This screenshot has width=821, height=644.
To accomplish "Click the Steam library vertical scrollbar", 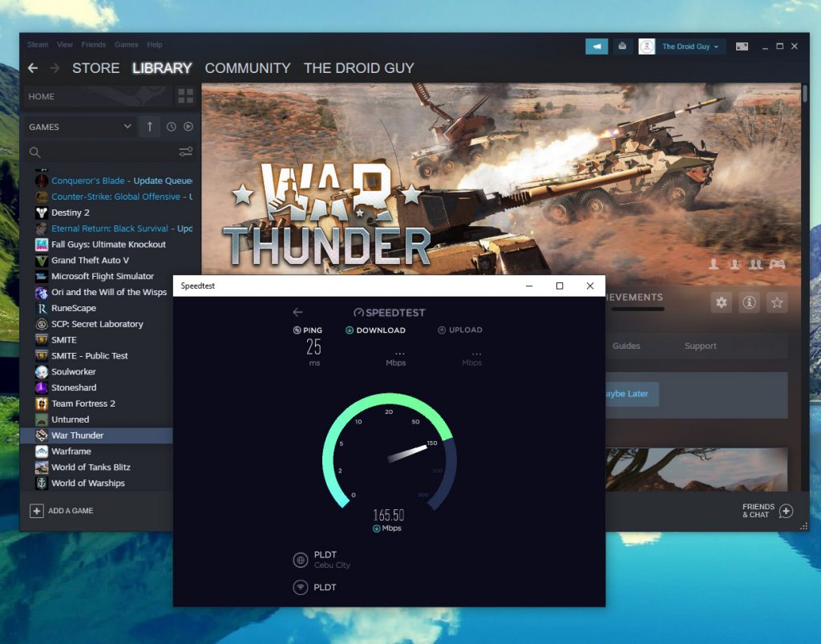I will (x=805, y=95).
